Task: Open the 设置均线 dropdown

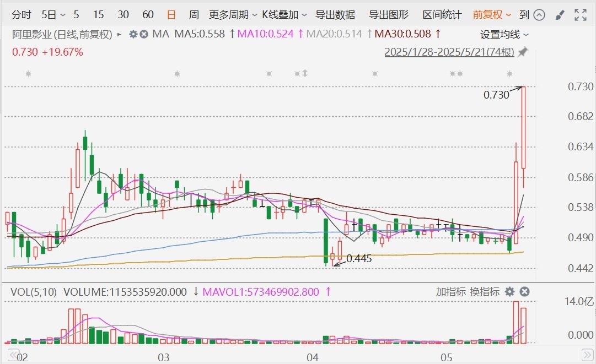Action: (504, 35)
